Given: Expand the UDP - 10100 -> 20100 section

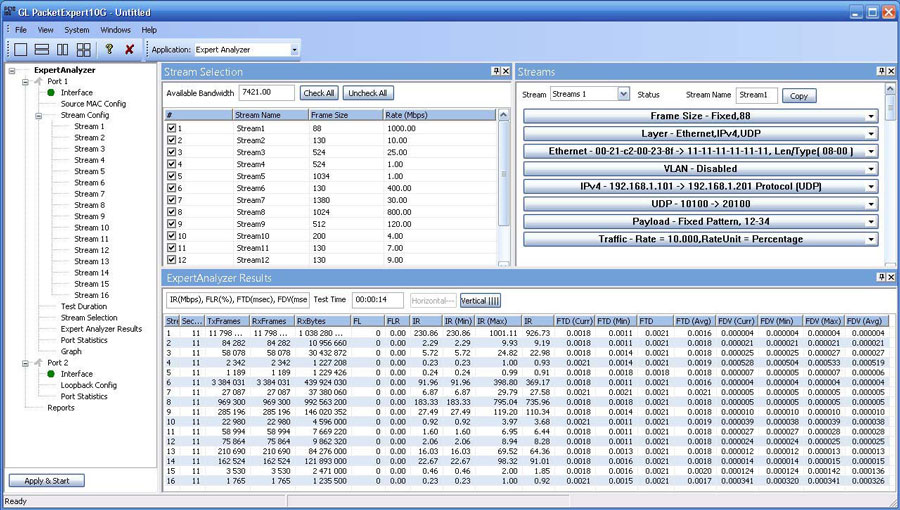Looking at the screenshot, I should pos(701,204).
